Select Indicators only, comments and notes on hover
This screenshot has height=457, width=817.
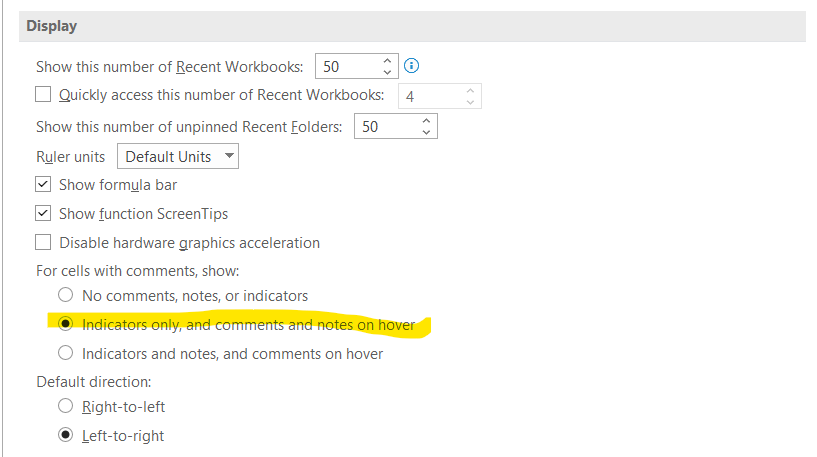pyautogui.click(x=66, y=324)
